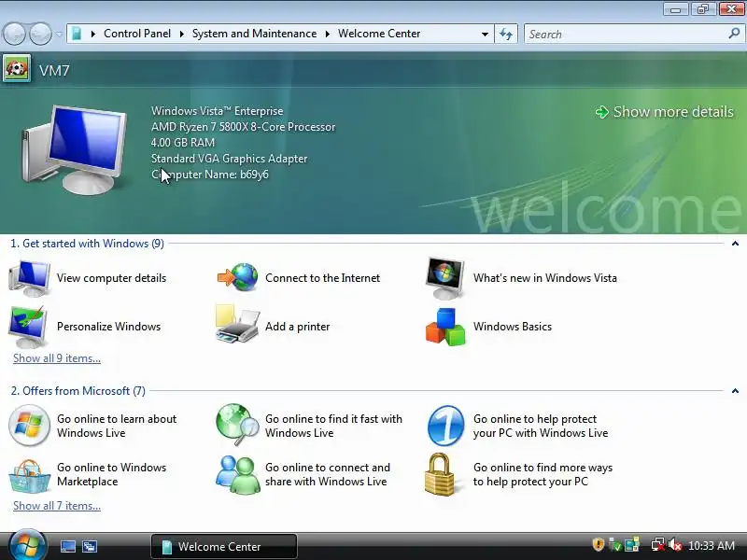Open the address bar history dropdown

click(x=485, y=34)
